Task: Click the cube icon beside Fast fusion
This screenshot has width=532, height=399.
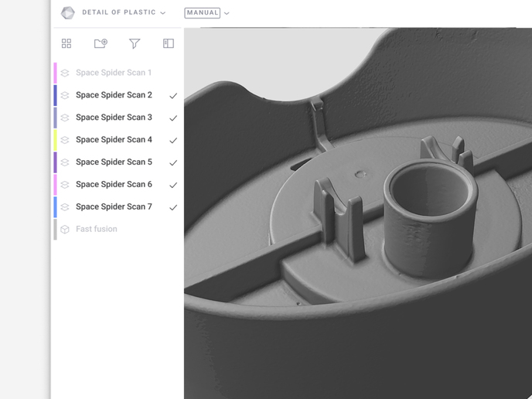Action: point(65,230)
